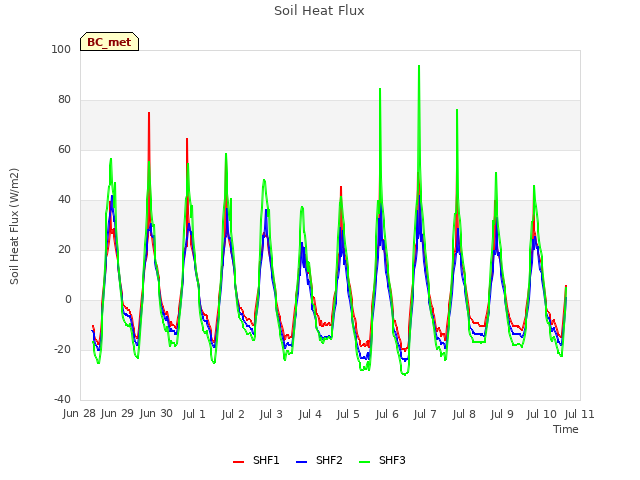Click the Jul 6 x-axis label
The height and width of the screenshot is (480, 640).
point(387,414)
